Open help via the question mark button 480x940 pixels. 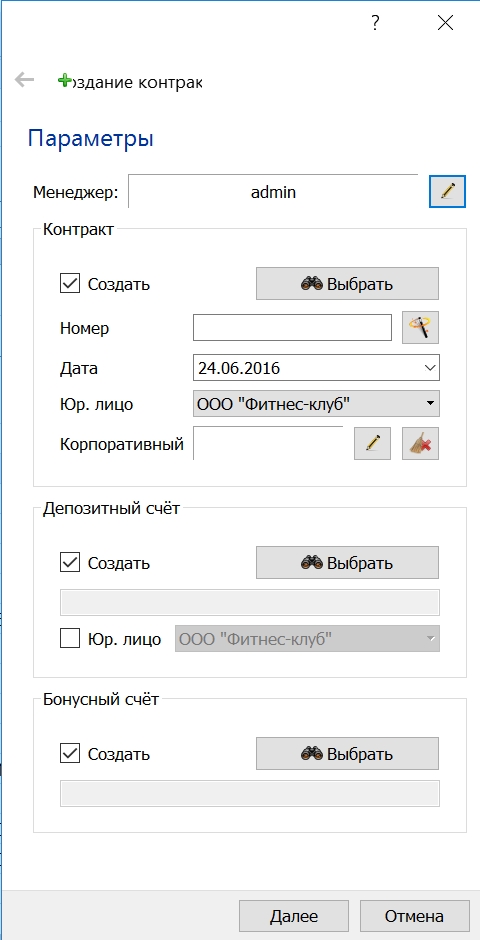[x=375, y=23]
